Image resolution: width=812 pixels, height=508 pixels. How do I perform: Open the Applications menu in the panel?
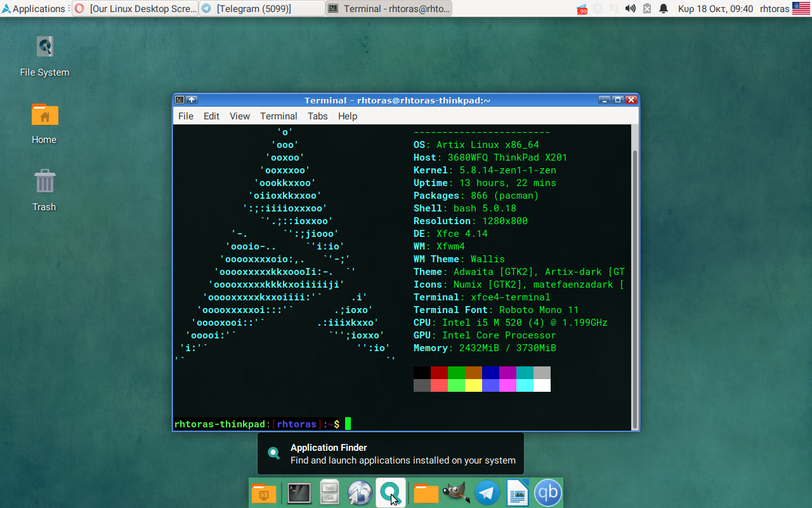34,8
